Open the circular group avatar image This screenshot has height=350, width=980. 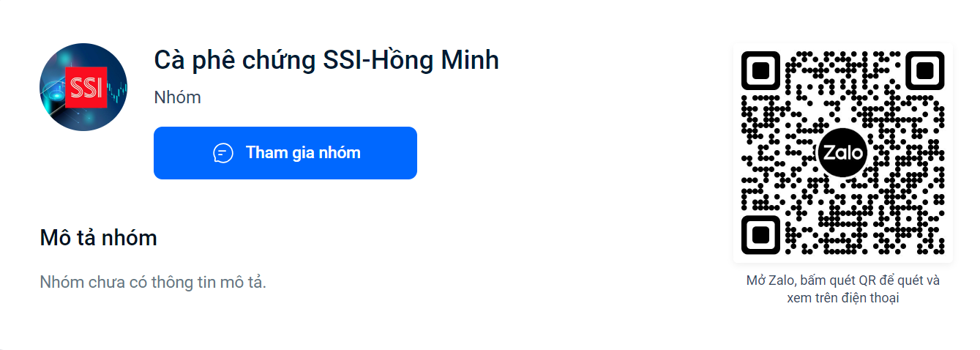(x=83, y=87)
